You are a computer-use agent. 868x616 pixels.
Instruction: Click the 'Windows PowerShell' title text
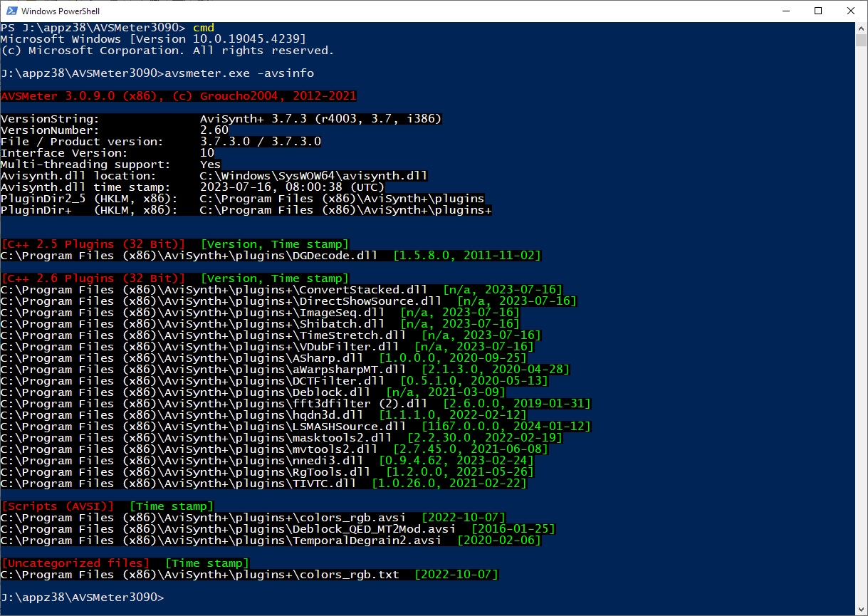[61, 11]
